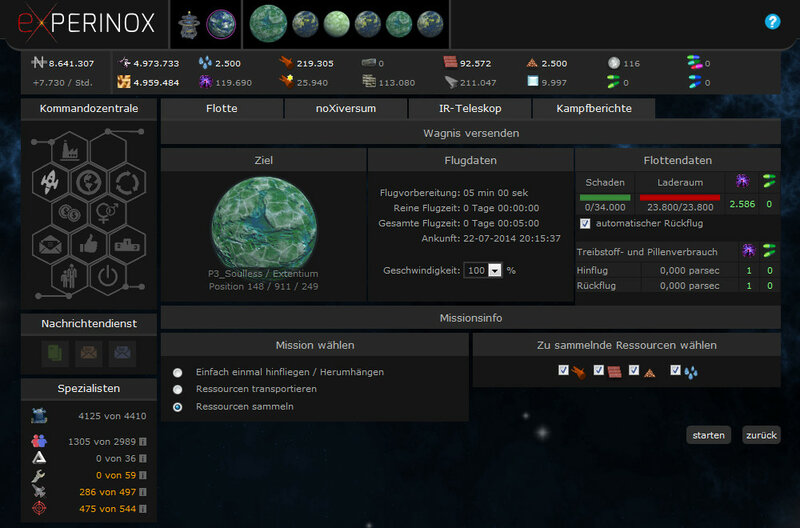
Task: Click the red Laderaum bar
Action: 680,197
